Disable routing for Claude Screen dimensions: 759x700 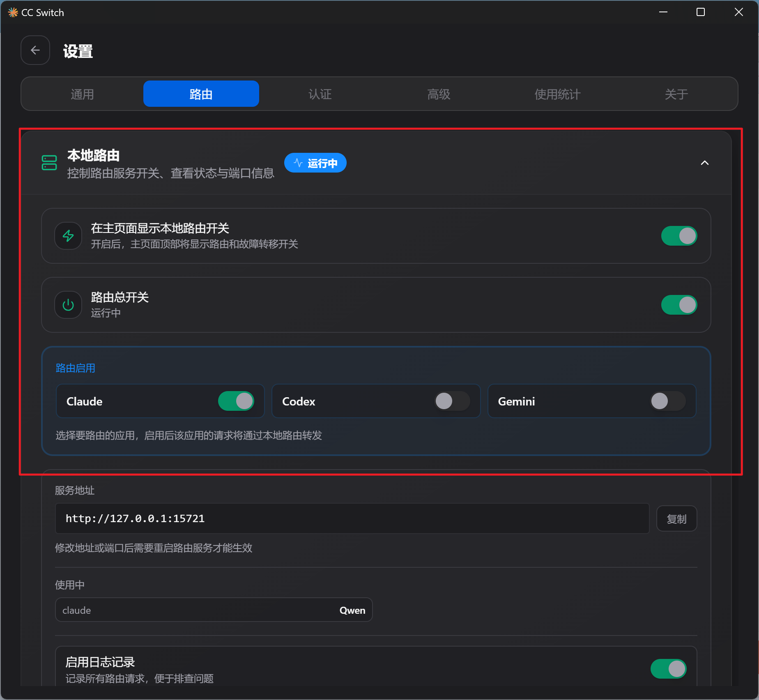click(x=236, y=401)
